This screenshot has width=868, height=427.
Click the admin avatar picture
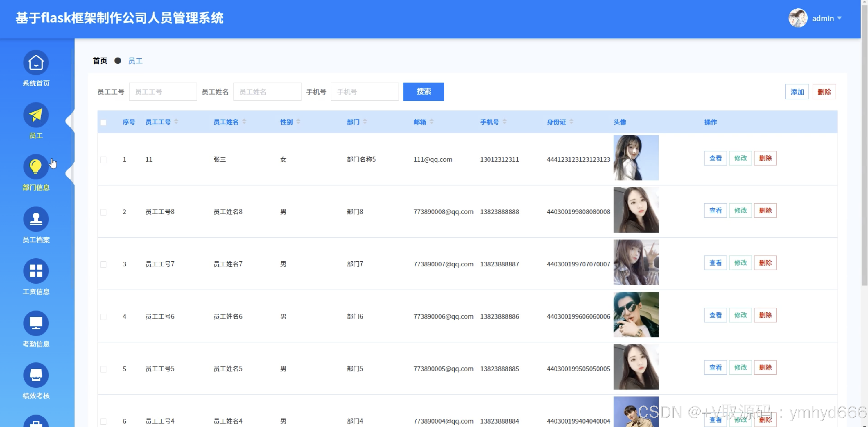[x=798, y=18]
